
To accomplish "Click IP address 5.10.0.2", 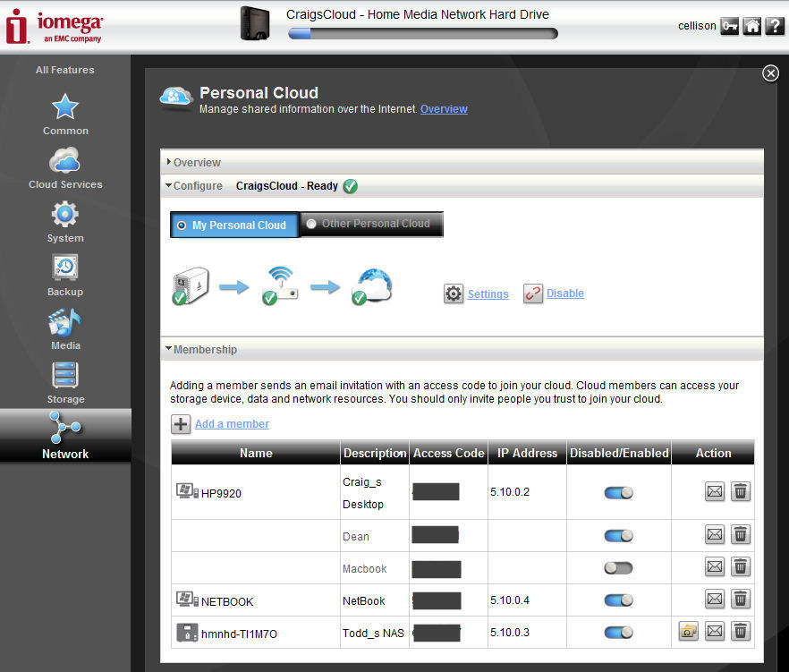I will coord(510,492).
